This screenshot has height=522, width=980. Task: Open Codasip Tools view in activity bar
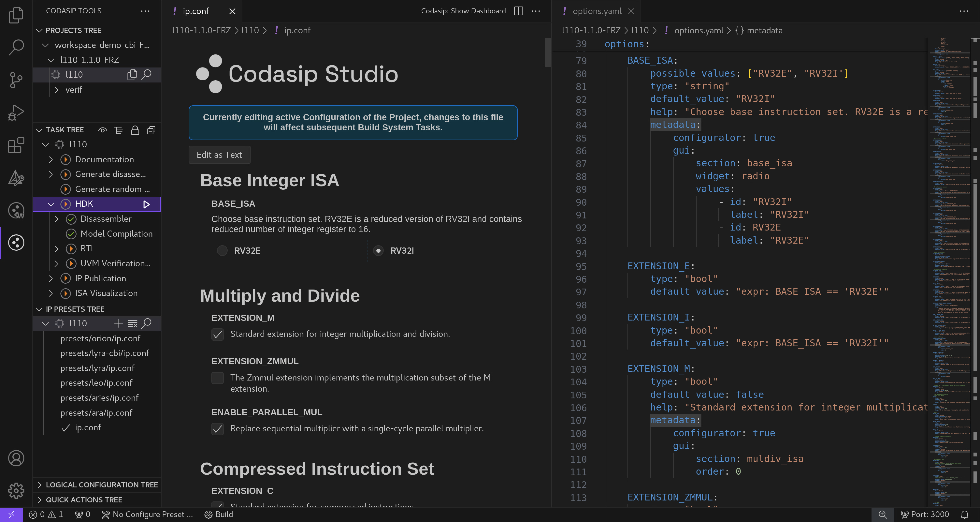[x=16, y=243]
